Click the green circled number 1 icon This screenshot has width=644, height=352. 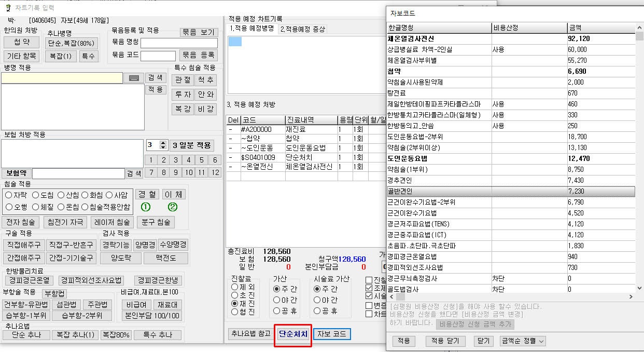click(146, 207)
